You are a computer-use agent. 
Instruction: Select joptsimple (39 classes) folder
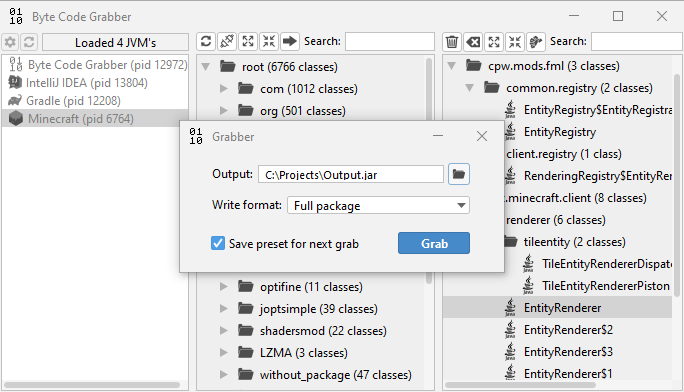(308, 309)
